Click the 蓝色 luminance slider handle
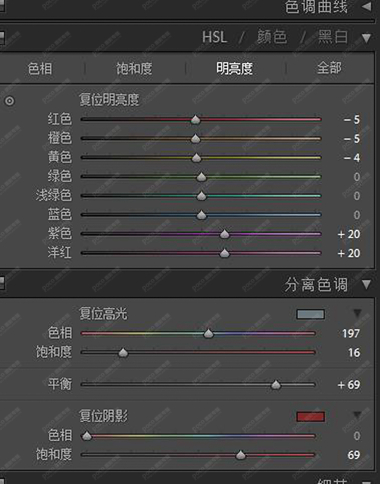The height and width of the screenshot is (484, 380). 201,215
